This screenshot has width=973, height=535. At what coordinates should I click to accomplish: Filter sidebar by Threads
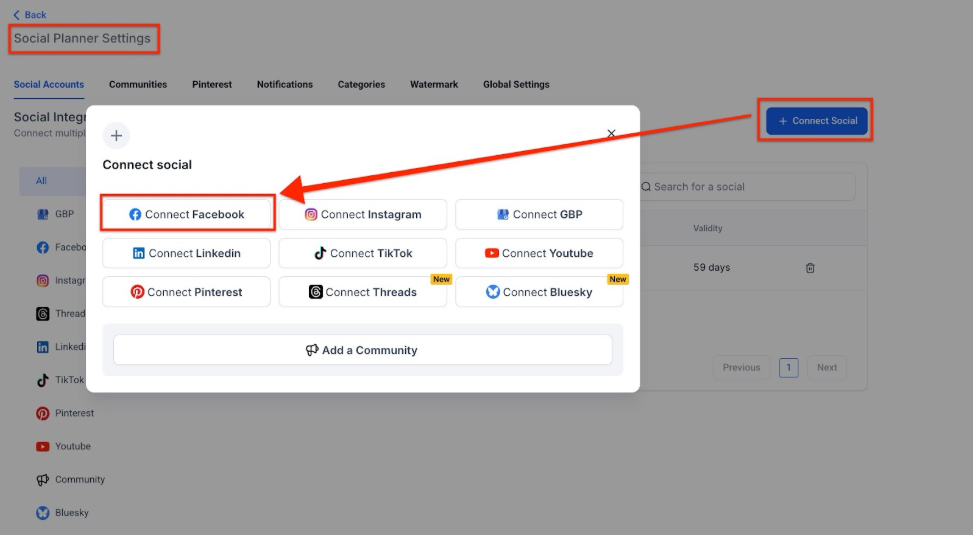[61, 313]
